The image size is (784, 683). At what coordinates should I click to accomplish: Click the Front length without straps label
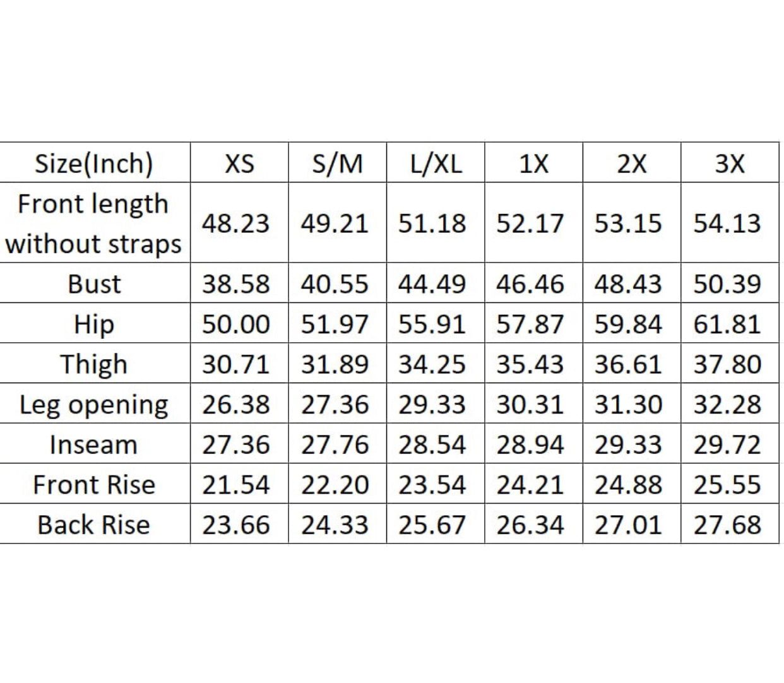pos(94,223)
